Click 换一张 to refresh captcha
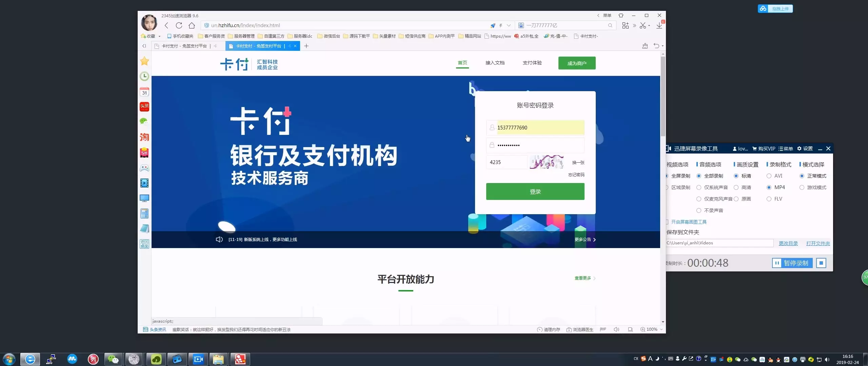Viewport: 868px width, 366px height. click(578, 163)
